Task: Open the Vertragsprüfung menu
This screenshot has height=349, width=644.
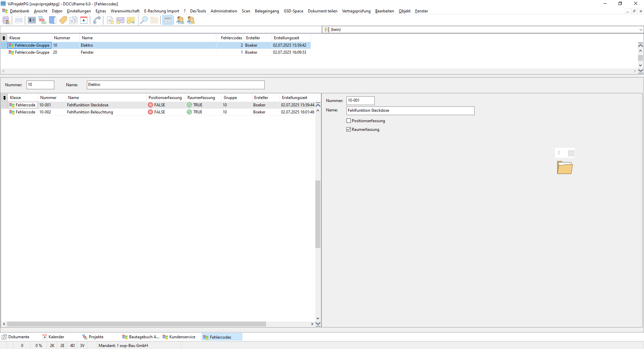Action: 356,11
